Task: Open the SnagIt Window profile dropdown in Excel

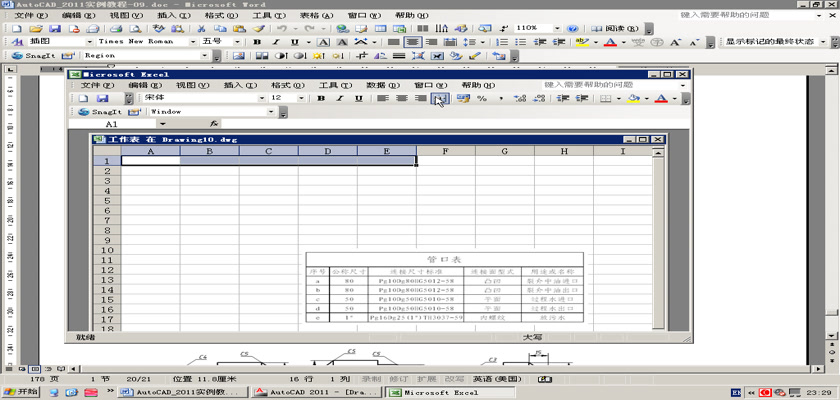Action: pyautogui.click(x=271, y=112)
